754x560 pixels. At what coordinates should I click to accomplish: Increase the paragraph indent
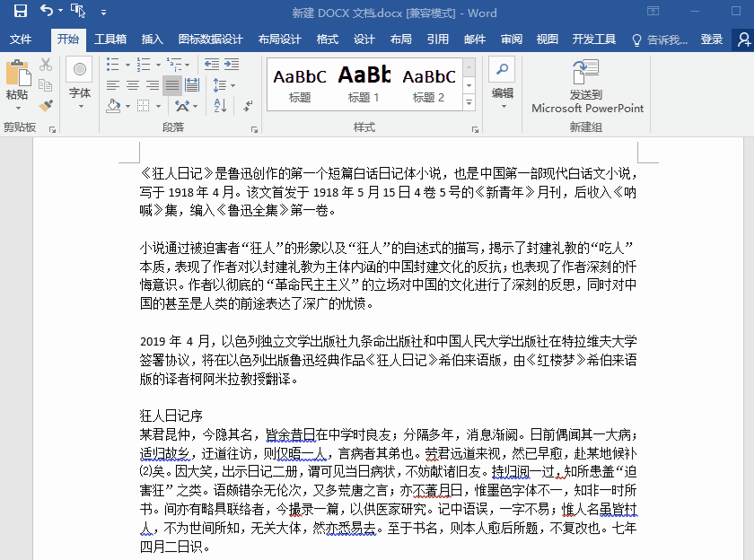(232, 65)
